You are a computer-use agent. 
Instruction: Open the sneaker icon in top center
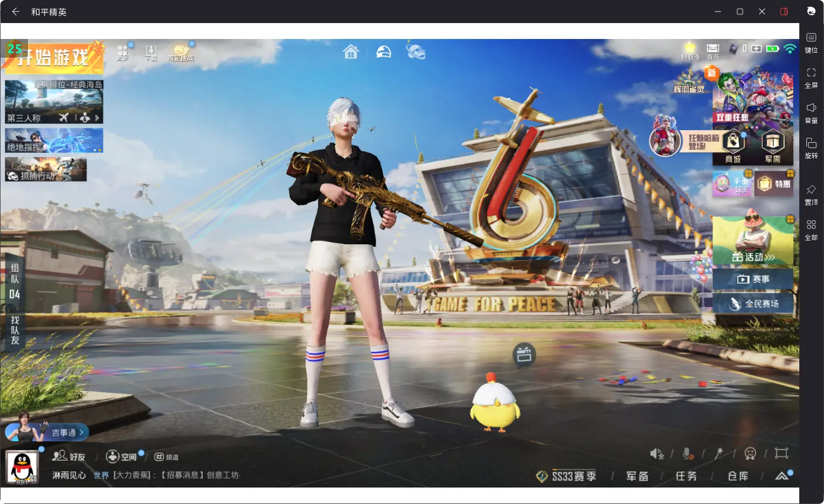(x=416, y=52)
